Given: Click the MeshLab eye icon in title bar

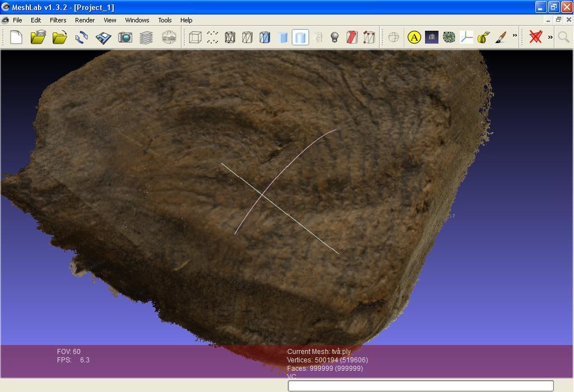Looking at the screenshot, I should 6,7.
